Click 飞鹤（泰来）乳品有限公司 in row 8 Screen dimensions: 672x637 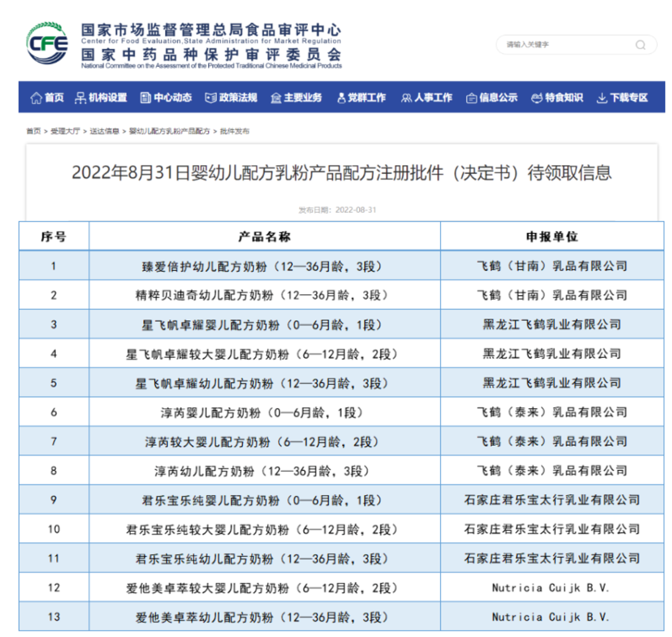552,471
